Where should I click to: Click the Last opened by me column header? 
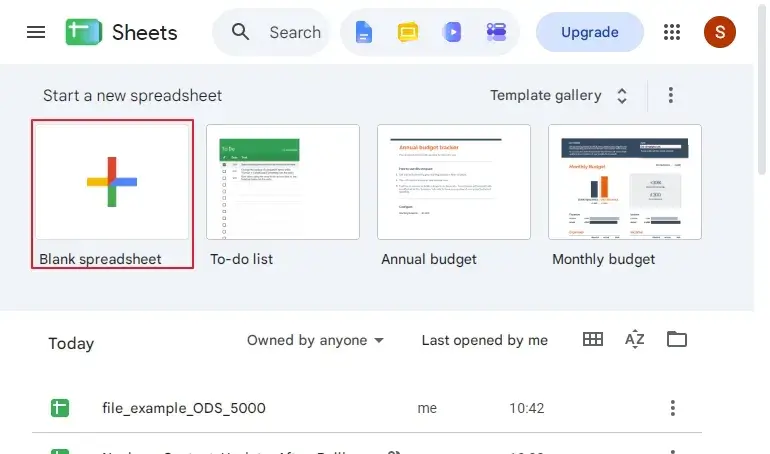484,340
